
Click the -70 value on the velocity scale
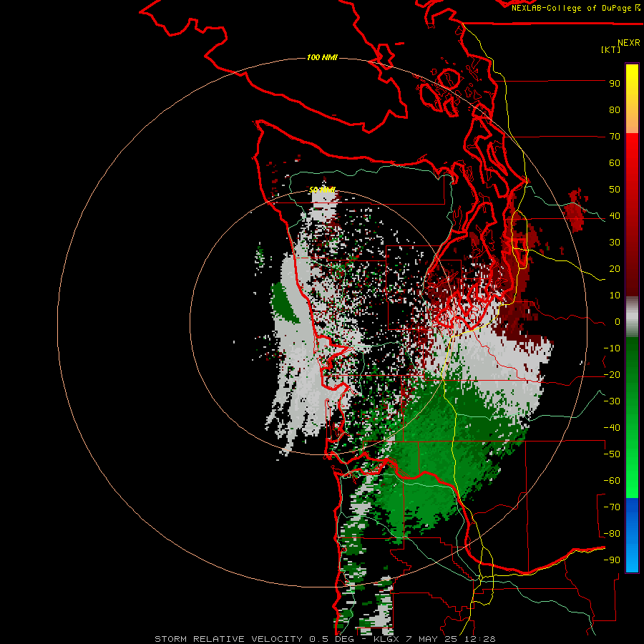612,507
